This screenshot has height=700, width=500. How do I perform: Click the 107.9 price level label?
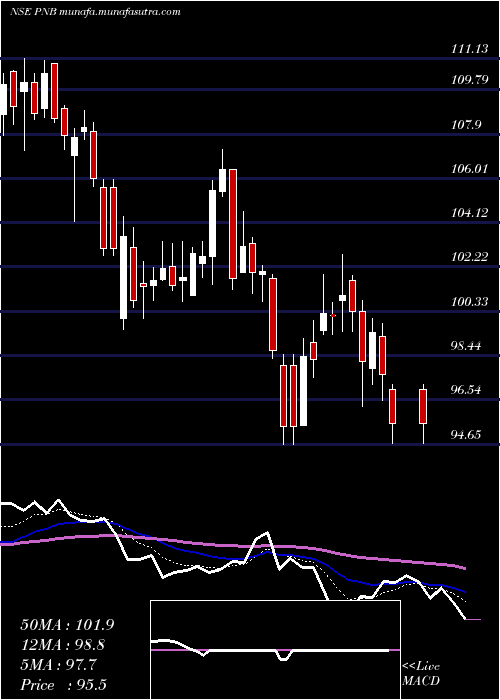click(466, 125)
